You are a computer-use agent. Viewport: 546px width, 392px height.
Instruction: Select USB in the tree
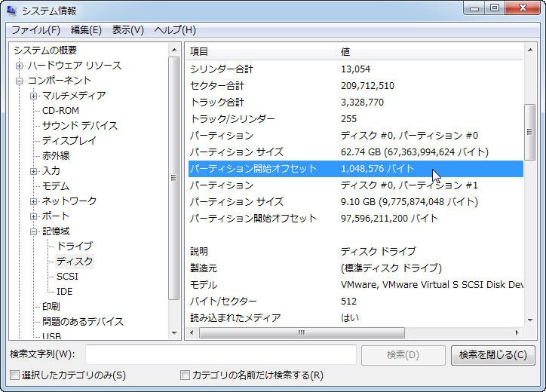(51, 335)
